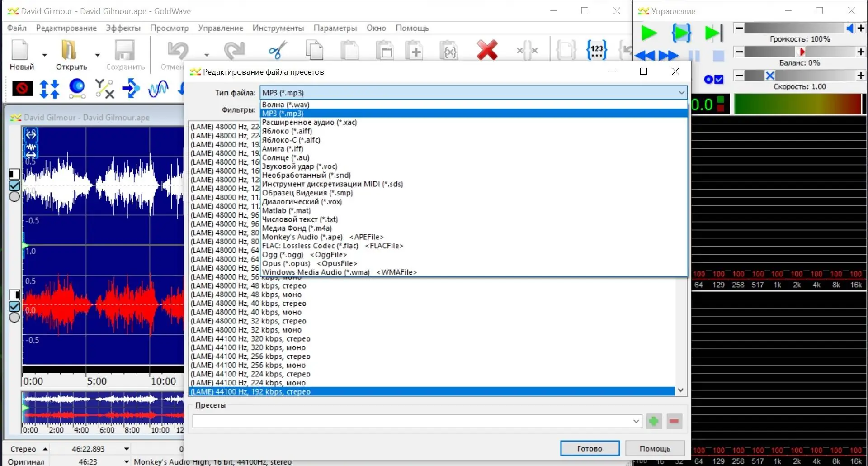This screenshot has height=466, width=868.
Task: Toggle the left channel checkbox in waveform
Action: click(14, 185)
